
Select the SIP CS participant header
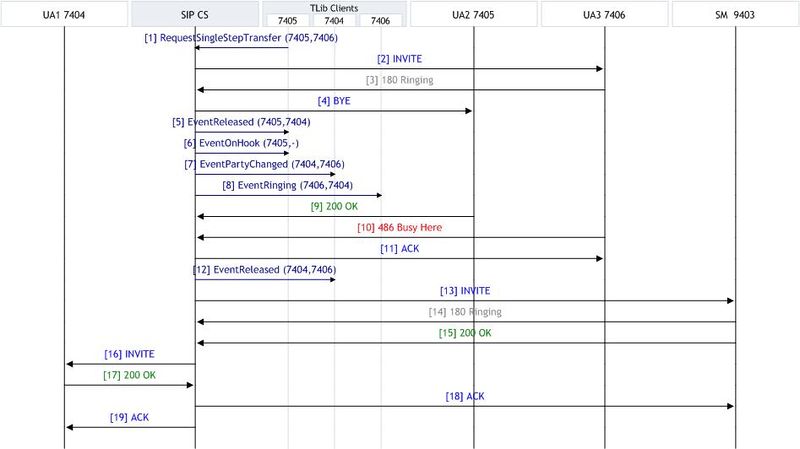click(x=195, y=14)
